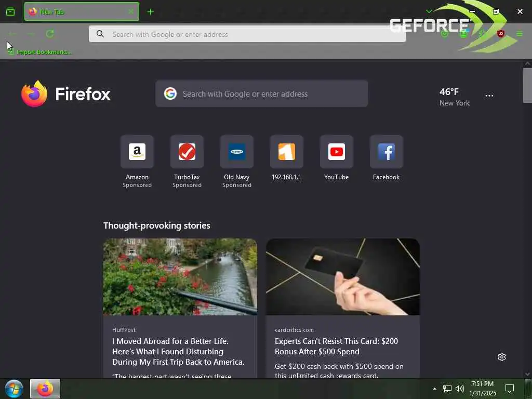
Task: Open the network tray icon
Action: (x=447, y=389)
